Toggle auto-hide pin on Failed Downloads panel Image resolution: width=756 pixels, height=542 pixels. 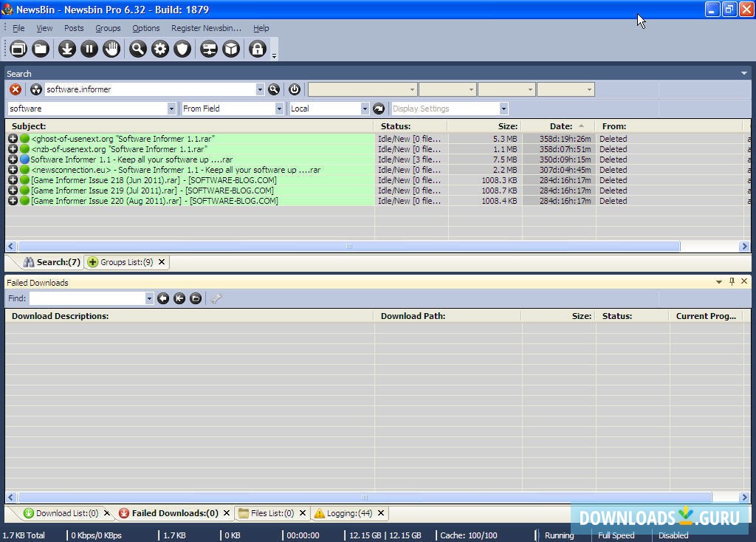pyautogui.click(x=732, y=281)
